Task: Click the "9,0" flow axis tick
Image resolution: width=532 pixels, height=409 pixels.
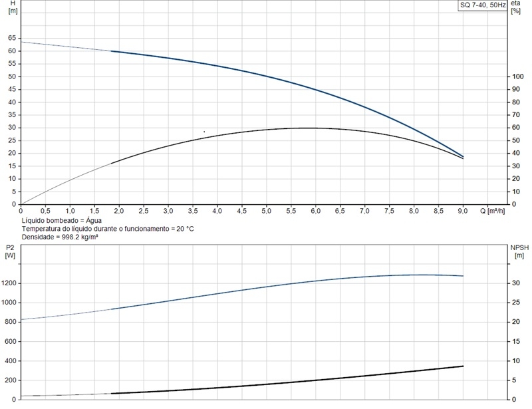Action: [463, 211]
